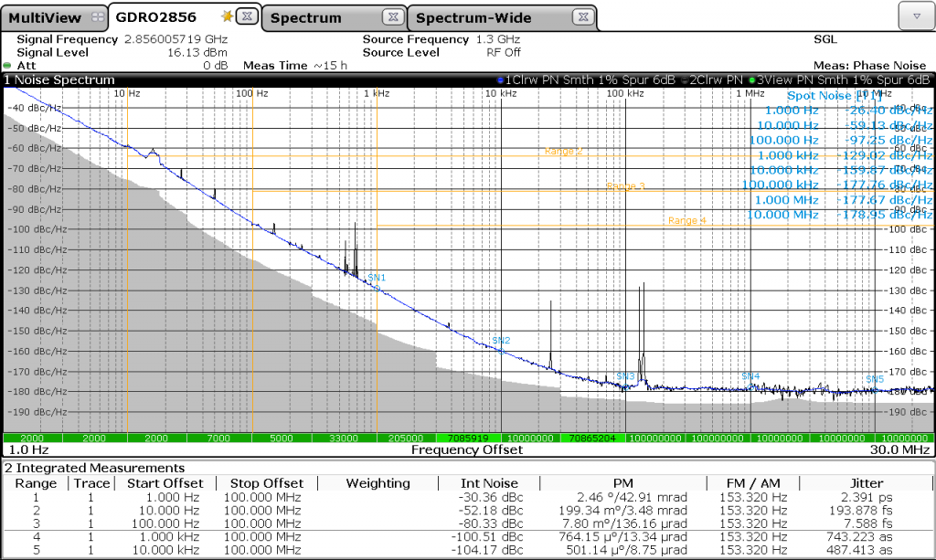
Task: Click the Meas: Phase Noise label
Action: pyautogui.click(x=870, y=66)
